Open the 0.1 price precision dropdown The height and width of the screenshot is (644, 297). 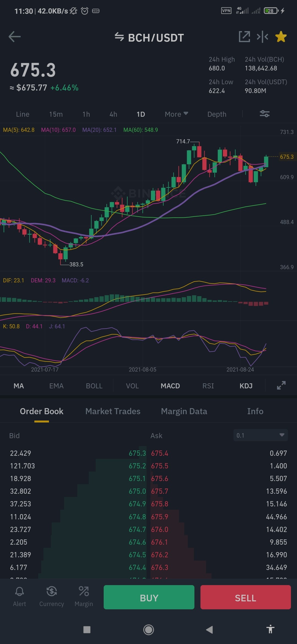click(260, 435)
